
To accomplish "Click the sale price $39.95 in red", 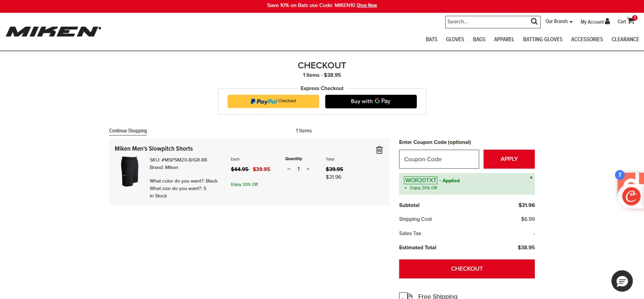I will tap(261, 169).
